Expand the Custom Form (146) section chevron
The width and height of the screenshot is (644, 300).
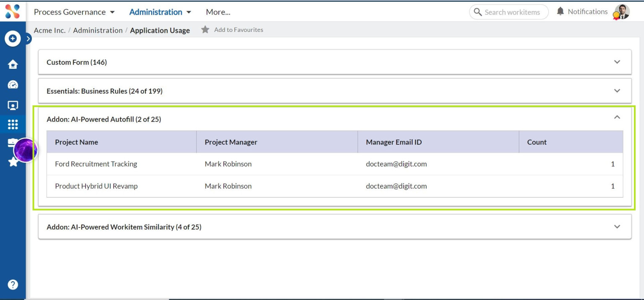[x=617, y=62]
